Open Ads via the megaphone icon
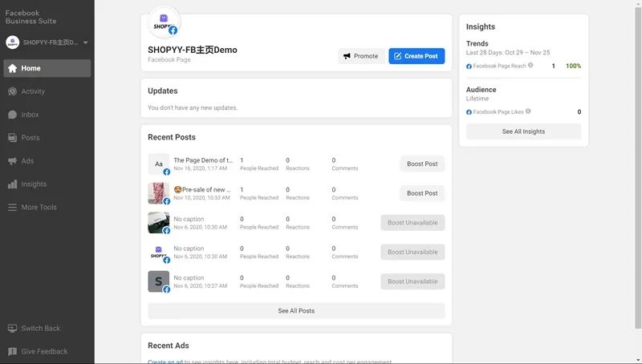This screenshot has width=642, height=364. pyautogui.click(x=12, y=161)
